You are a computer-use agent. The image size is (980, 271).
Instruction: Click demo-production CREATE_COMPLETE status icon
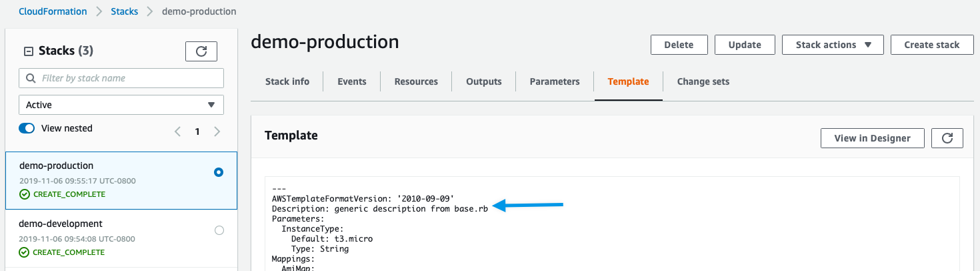tap(25, 194)
